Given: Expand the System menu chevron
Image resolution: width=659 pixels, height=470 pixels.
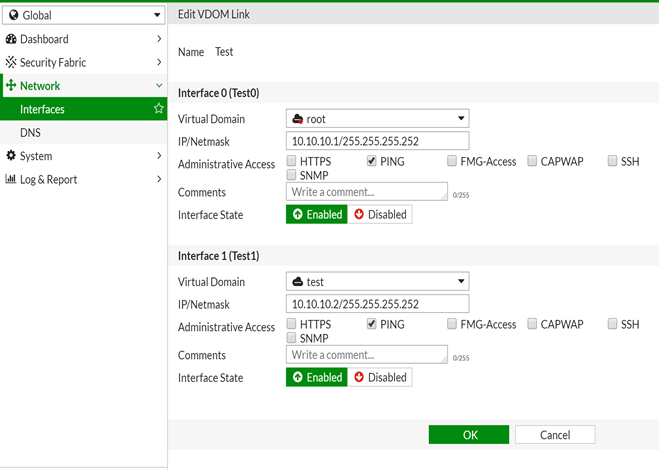Looking at the screenshot, I should tap(158, 156).
